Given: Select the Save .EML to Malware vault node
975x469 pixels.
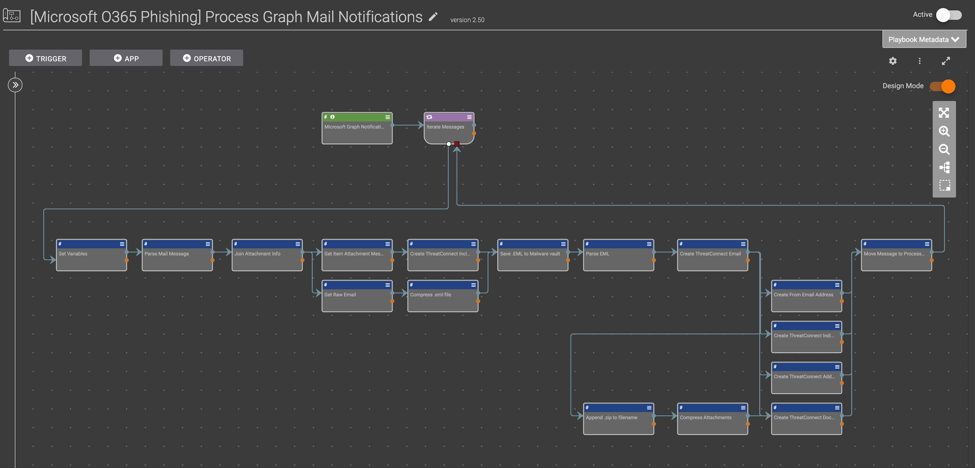Looking at the screenshot, I should click(533, 255).
